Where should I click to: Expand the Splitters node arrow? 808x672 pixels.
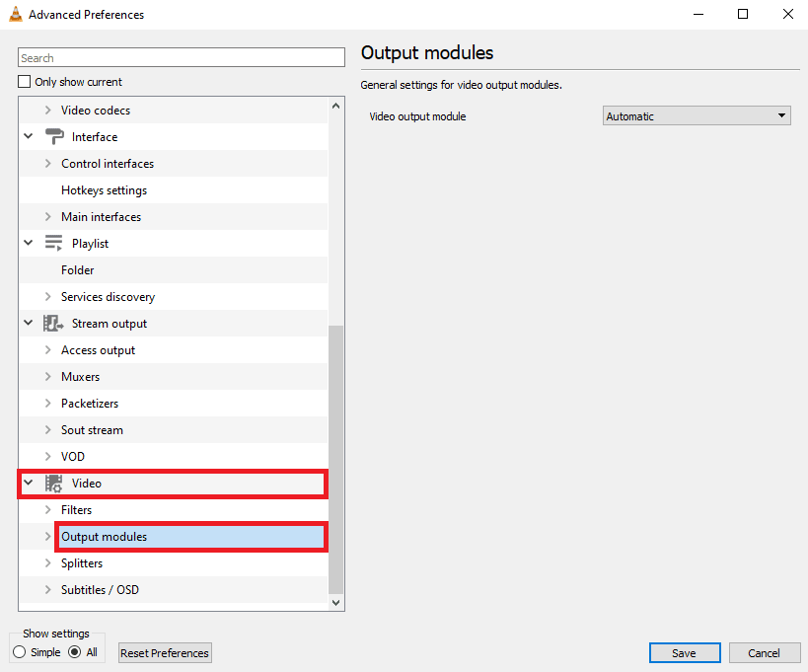point(48,562)
